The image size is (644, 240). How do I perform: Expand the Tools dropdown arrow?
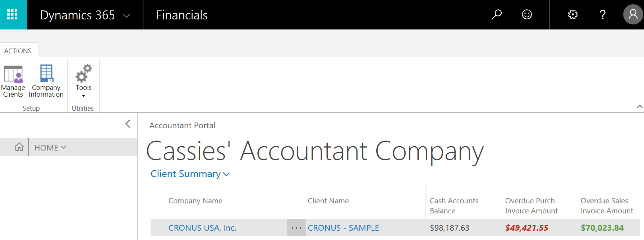(83, 96)
